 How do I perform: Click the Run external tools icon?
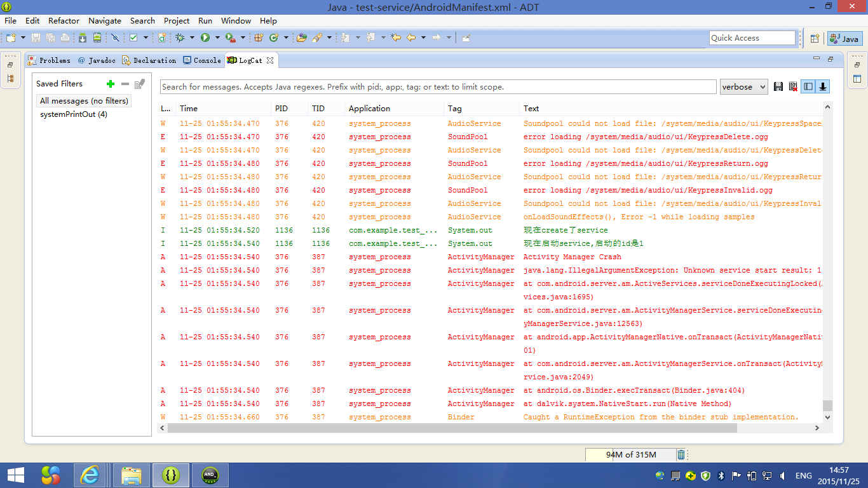[231, 38]
